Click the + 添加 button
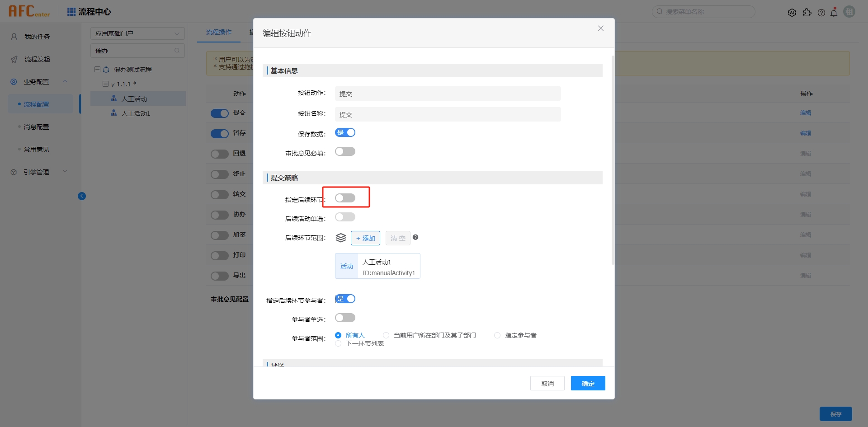The height and width of the screenshot is (427, 868). click(x=365, y=238)
